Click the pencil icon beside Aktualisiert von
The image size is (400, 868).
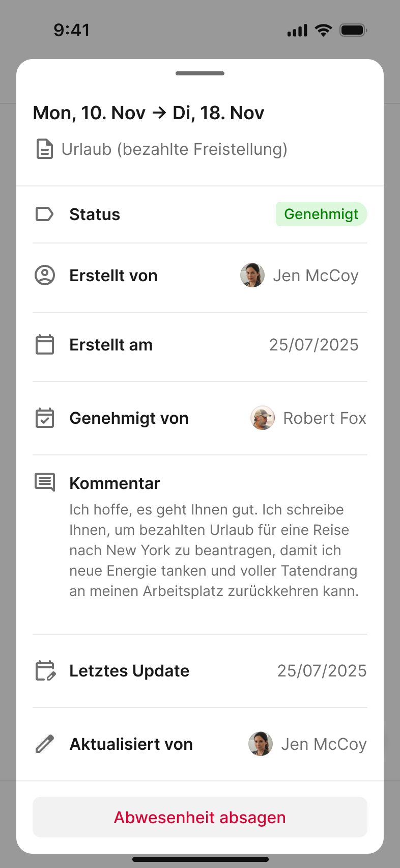(x=44, y=744)
